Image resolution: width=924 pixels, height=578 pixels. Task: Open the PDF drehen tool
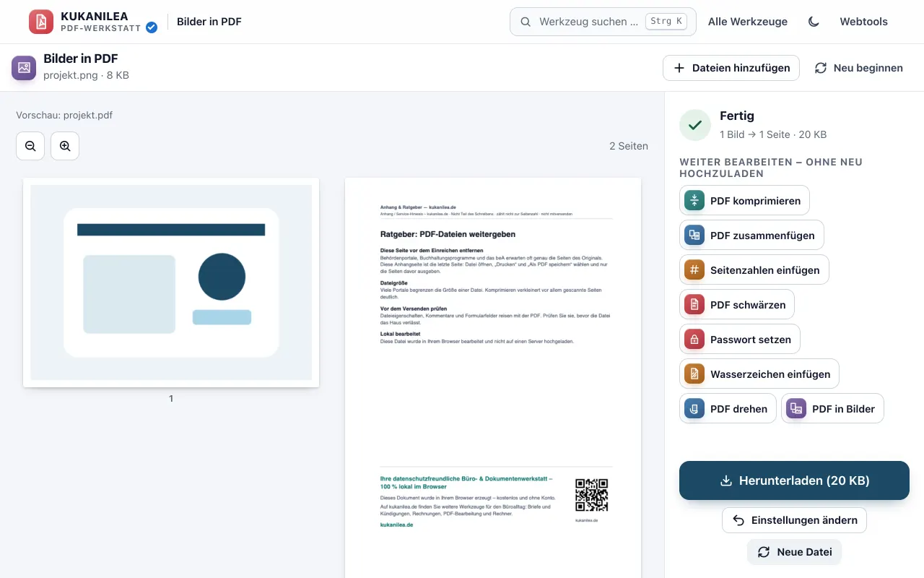click(728, 409)
